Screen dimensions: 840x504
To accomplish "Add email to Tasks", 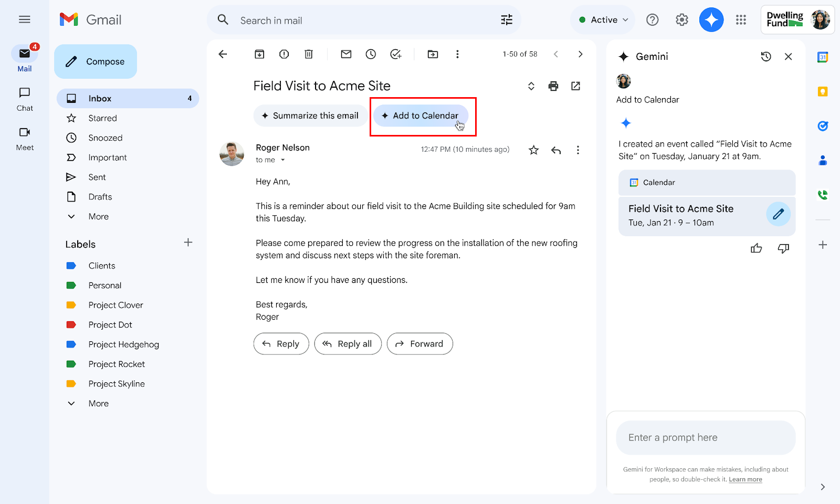I will tap(396, 54).
